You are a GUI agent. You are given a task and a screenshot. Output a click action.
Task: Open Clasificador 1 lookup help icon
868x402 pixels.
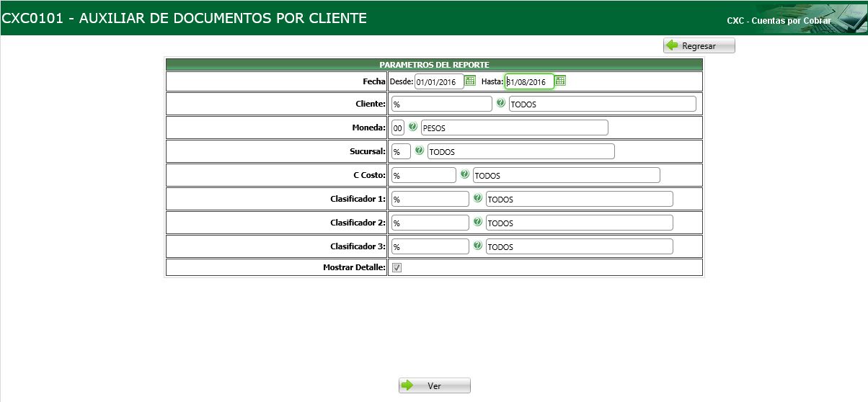pos(477,198)
